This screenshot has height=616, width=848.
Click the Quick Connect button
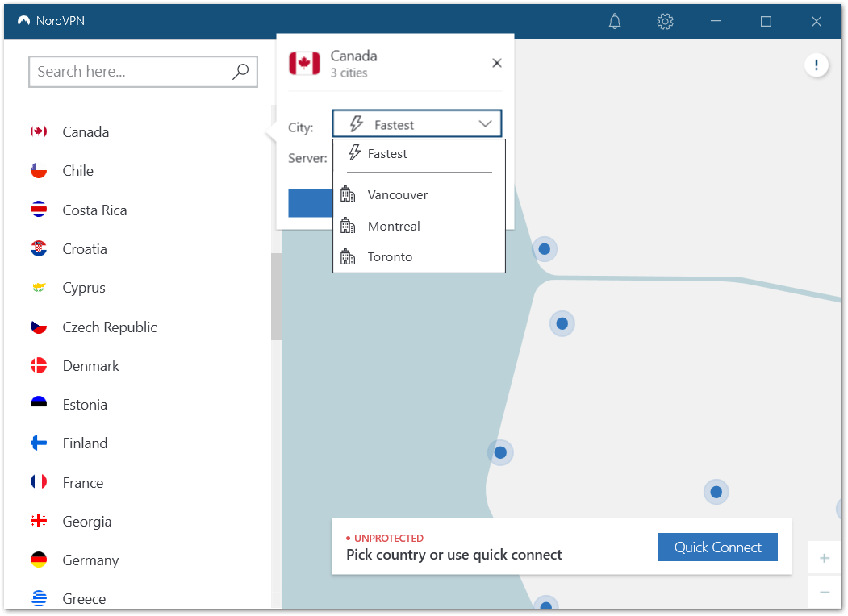[717, 547]
